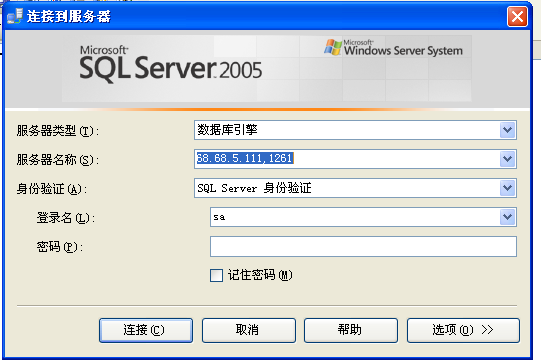Click the 登录名(L) label text
541x360 pixels.
tap(66, 218)
